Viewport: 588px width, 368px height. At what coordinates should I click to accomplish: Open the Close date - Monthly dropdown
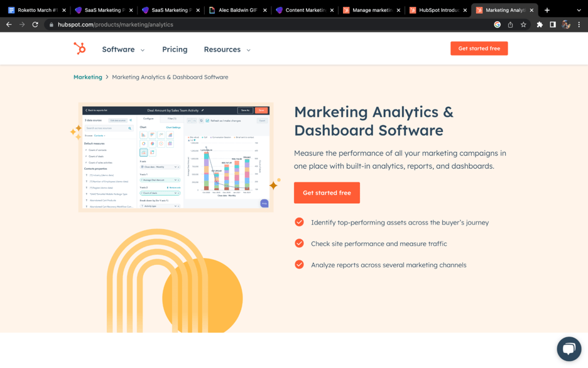(159, 167)
